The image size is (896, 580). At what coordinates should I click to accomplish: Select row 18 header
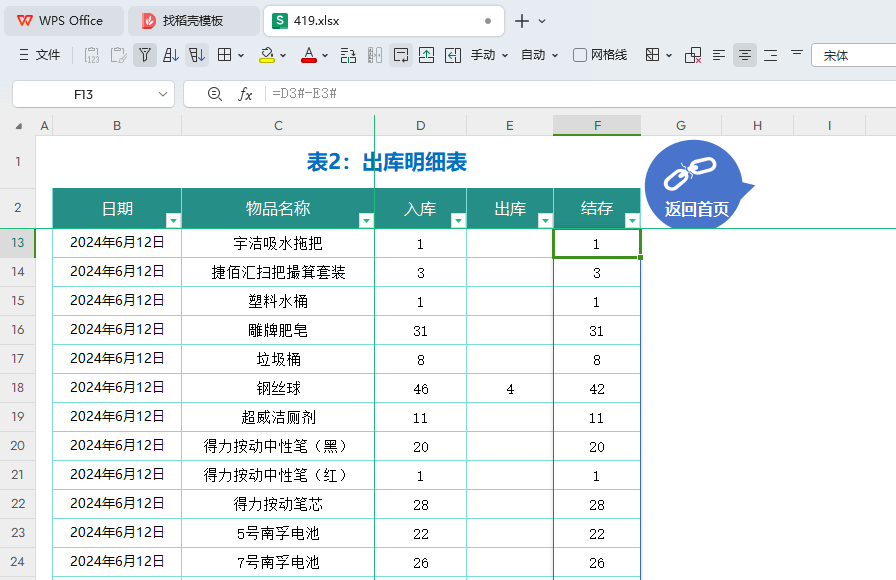[x=18, y=388]
